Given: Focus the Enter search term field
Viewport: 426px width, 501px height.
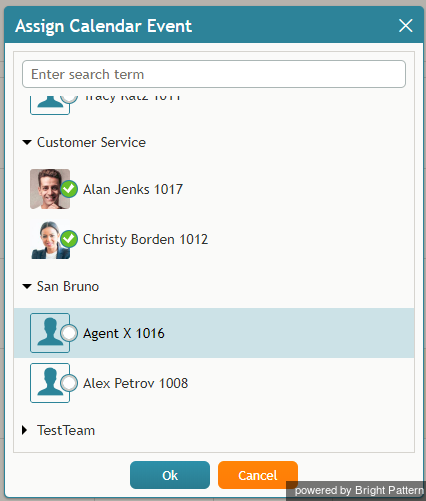Looking at the screenshot, I should pyautogui.click(x=214, y=74).
